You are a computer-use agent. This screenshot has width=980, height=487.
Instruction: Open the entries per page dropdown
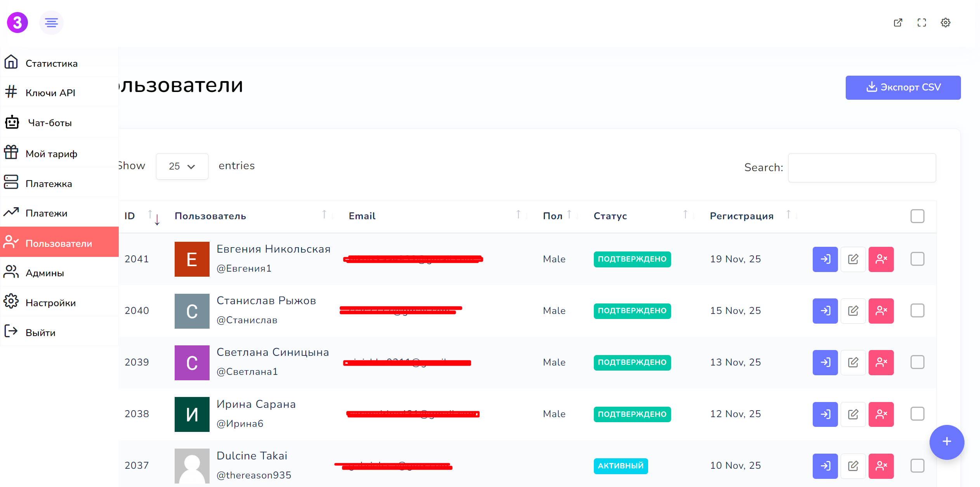click(182, 166)
